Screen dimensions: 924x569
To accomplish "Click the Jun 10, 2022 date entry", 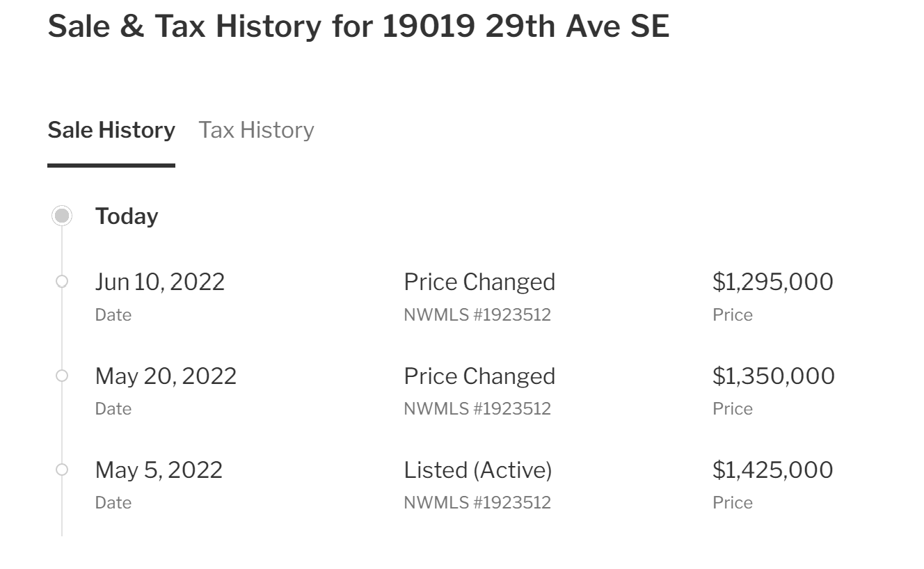I will tap(160, 282).
